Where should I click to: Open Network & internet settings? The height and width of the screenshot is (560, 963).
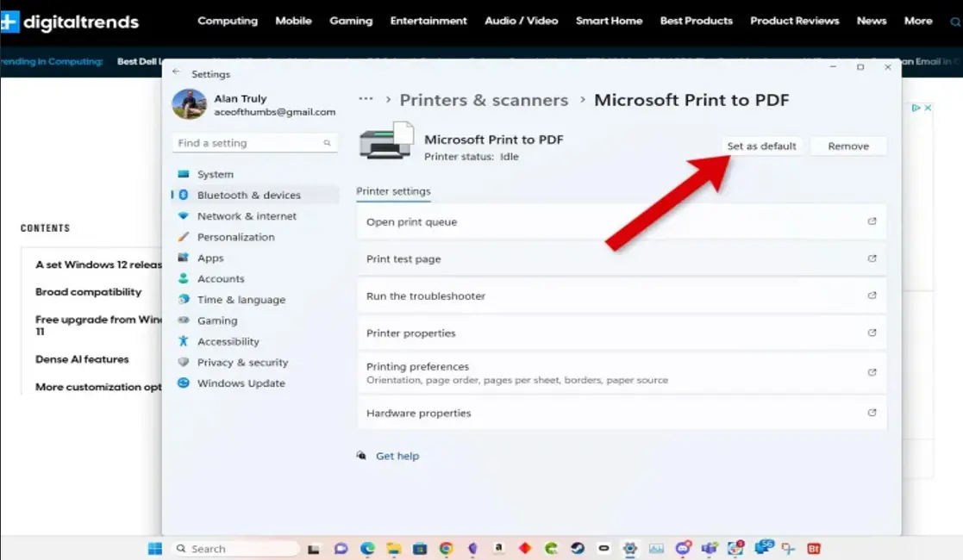pos(255,216)
